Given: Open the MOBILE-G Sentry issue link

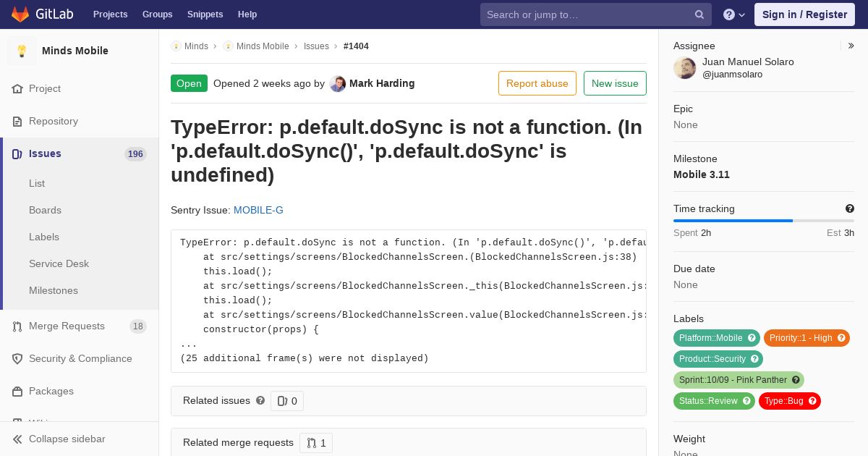Looking at the screenshot, I should coord(258,210).
